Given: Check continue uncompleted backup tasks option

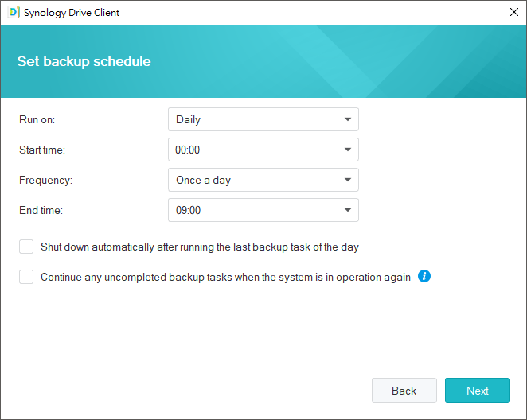Looking at the screenshot, I should pos(26,277).
